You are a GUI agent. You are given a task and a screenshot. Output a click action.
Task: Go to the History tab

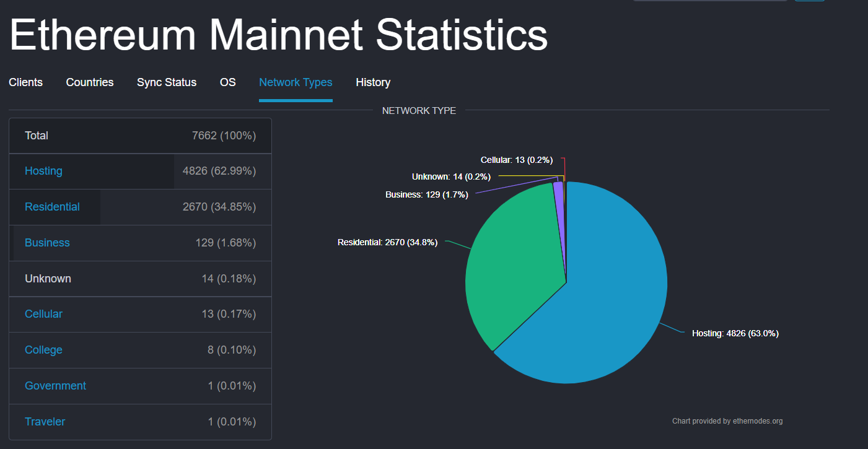[373, 82]
